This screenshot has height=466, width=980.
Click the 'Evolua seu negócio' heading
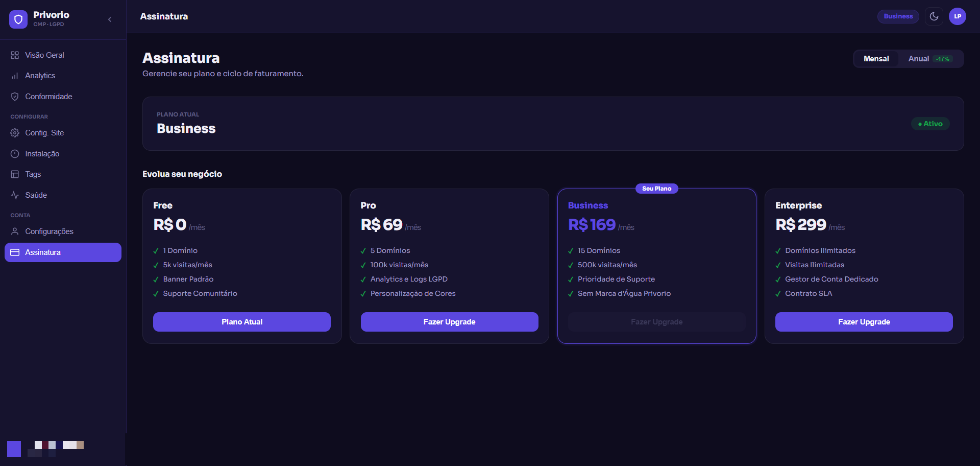click(182, 174)
